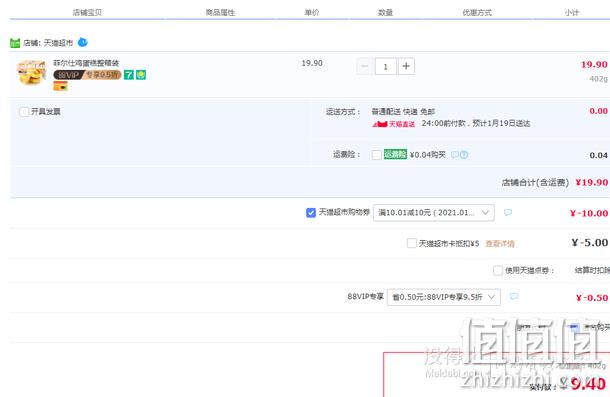The width and height of the screenshot is (610, 397).
Task: Open the blue chat icon beside the shop name
Action: click(x=82, y=42)
